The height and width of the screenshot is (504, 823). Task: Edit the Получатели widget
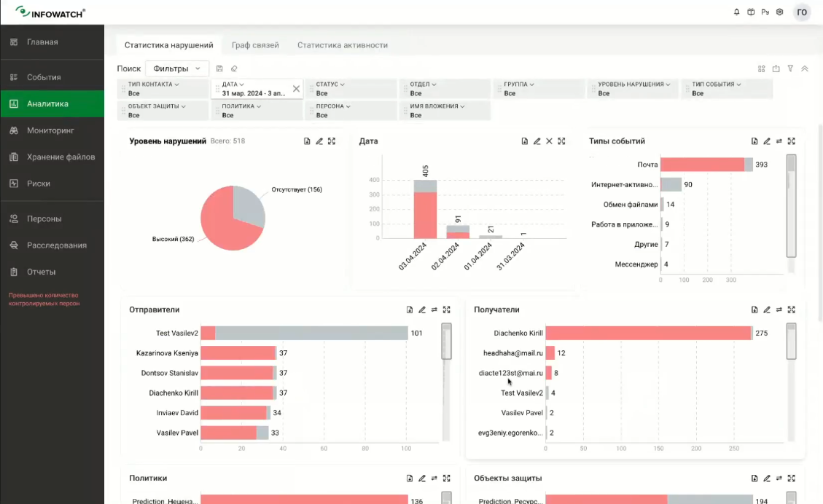[x=767, y=310]
